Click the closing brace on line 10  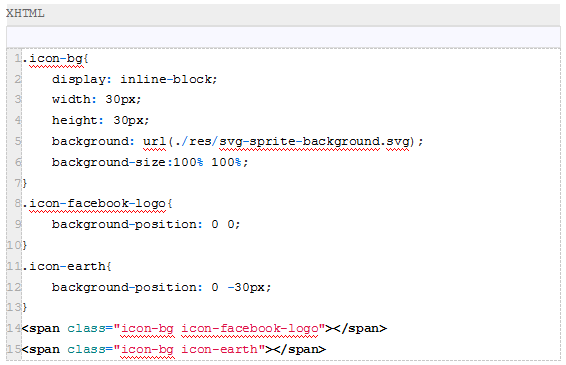pos(25,245)
